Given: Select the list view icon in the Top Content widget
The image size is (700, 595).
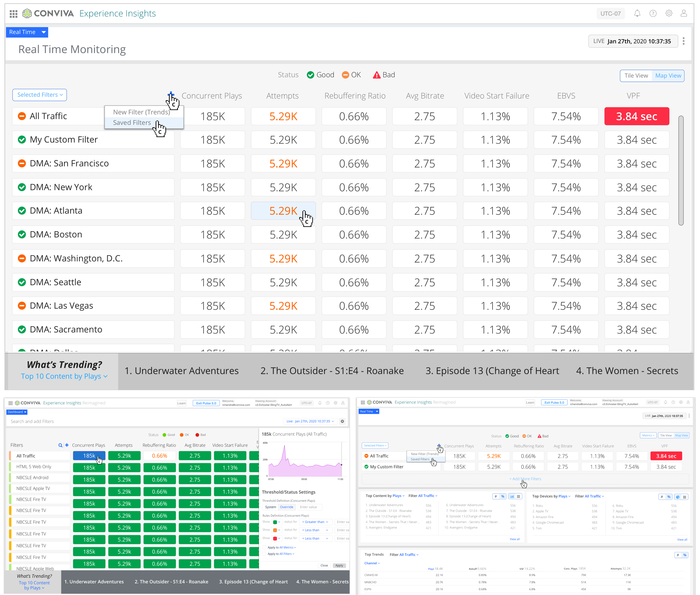Looking at the screenshot, I should pyautogui.click(x=519, y=497).
